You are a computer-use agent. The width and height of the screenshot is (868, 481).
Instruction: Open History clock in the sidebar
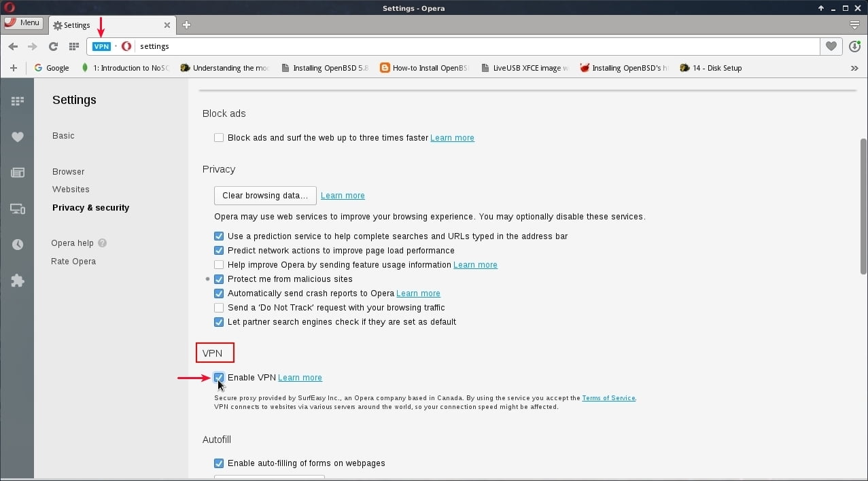click(x=18, y=245)
